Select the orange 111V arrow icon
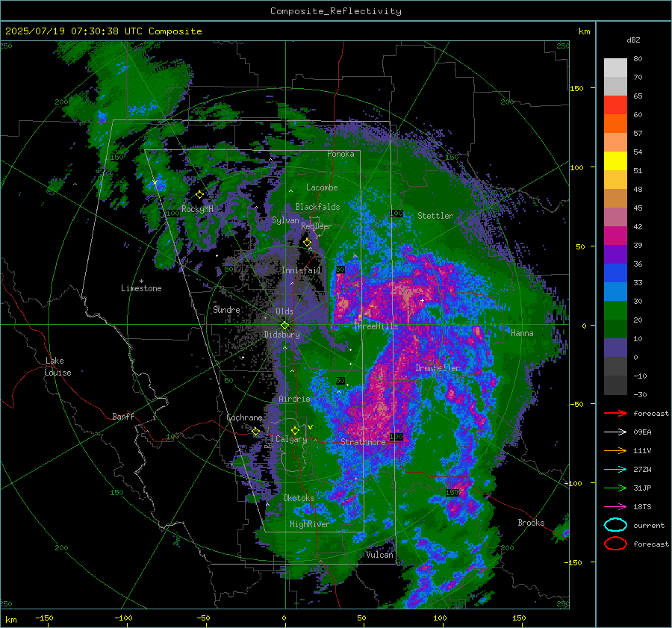 pos(615,450)
